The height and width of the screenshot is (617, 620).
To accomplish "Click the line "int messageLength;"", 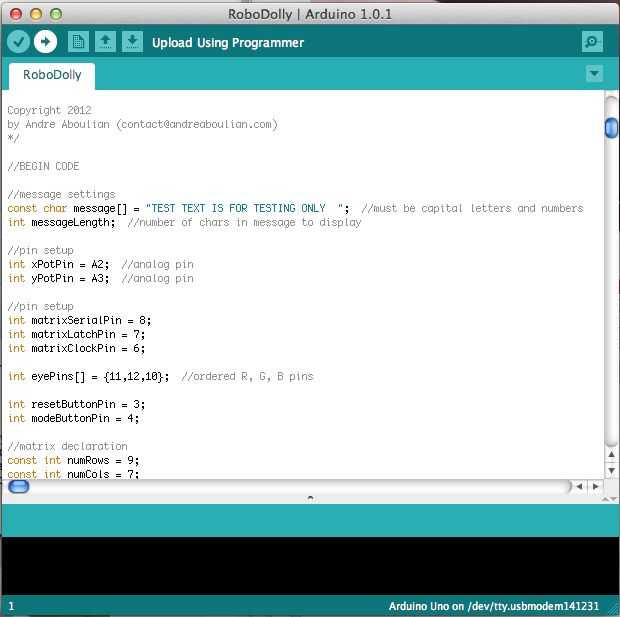I will (x=61, y=223).
